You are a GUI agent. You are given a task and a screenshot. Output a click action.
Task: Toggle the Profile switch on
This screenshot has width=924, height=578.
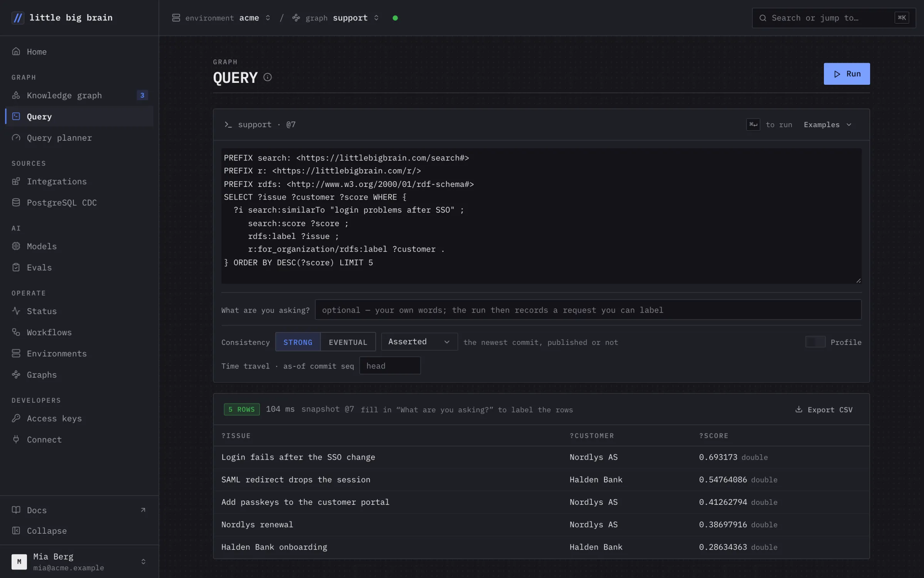click(x=815, y=342)
